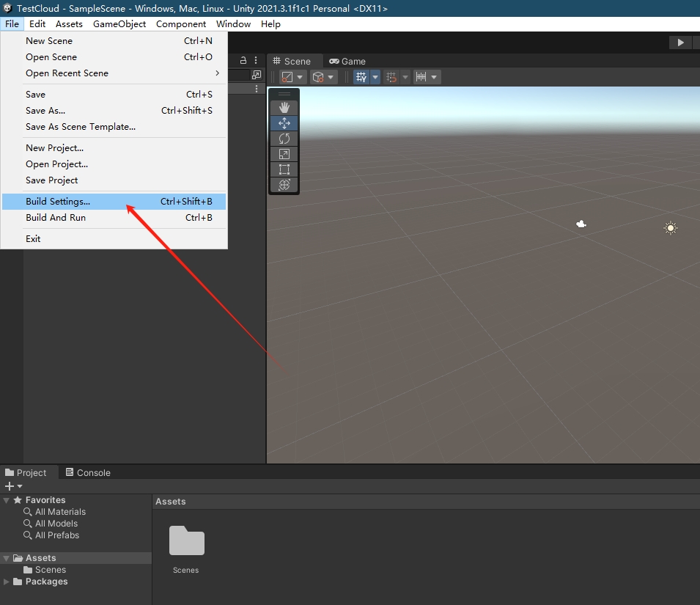Image resolution: width=700 pixels, height=605 pixels.
Task: Open the handle rotation cube dropdown
Action: [x=323, y=77]
